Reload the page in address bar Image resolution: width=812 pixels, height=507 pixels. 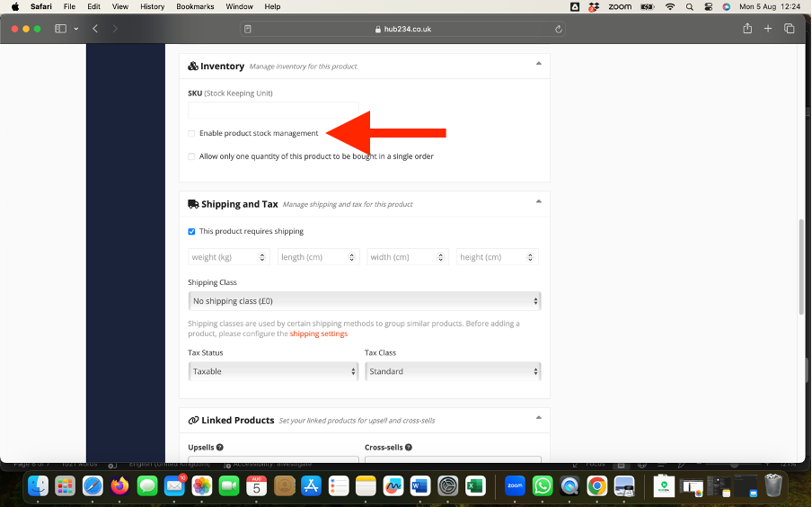coord(560,29)
